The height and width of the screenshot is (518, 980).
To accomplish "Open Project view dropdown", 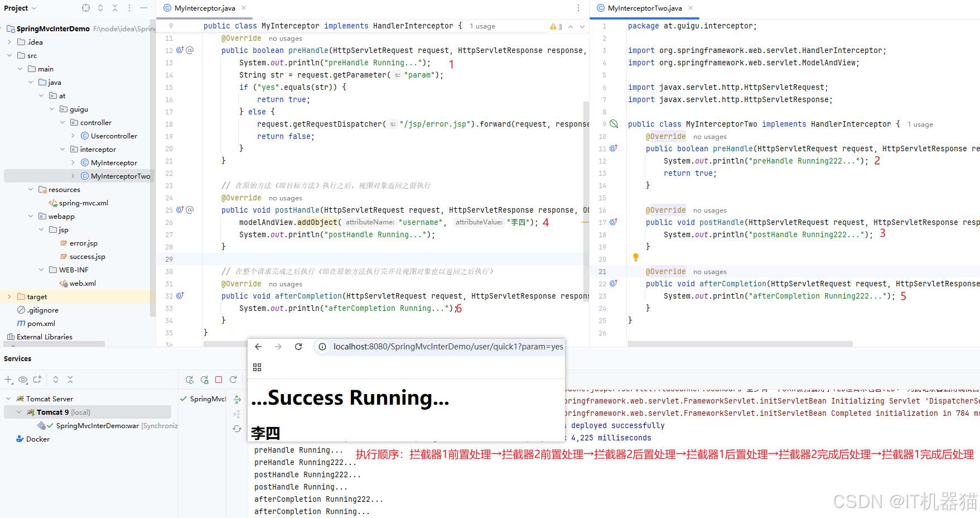I will [x=20, y=8].
